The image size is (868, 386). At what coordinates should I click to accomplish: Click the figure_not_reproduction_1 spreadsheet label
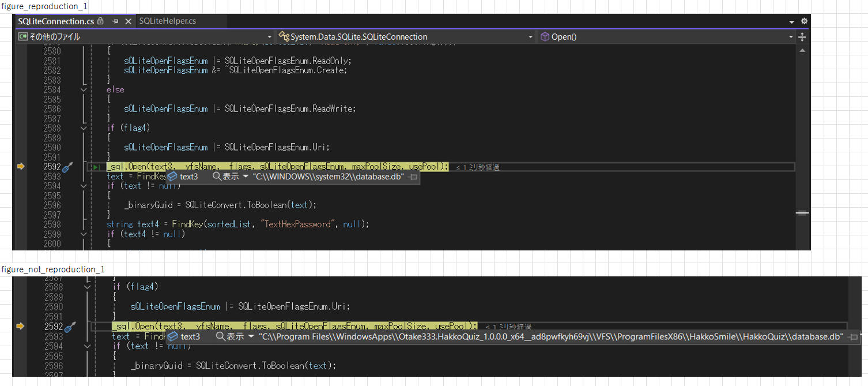coord(52,269)
